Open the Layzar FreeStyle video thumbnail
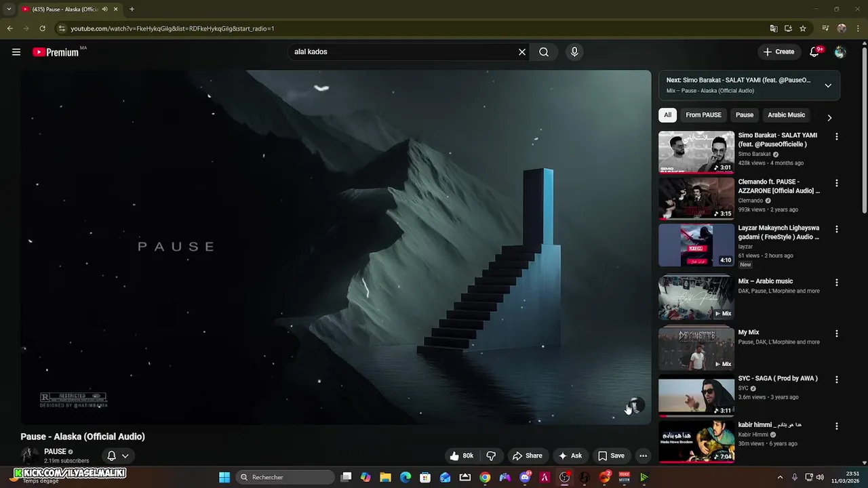 pos(696,245)
